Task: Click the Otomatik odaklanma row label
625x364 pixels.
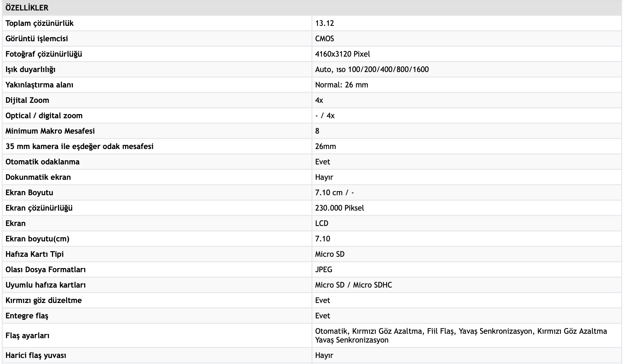Action: click(x=42, y=162)
